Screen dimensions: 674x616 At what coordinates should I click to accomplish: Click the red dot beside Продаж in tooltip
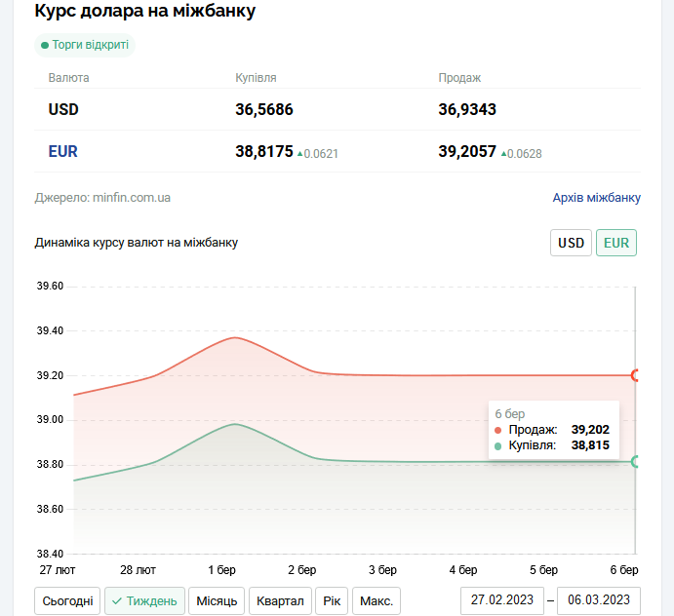pyautogui.click(x=498, y=430)
